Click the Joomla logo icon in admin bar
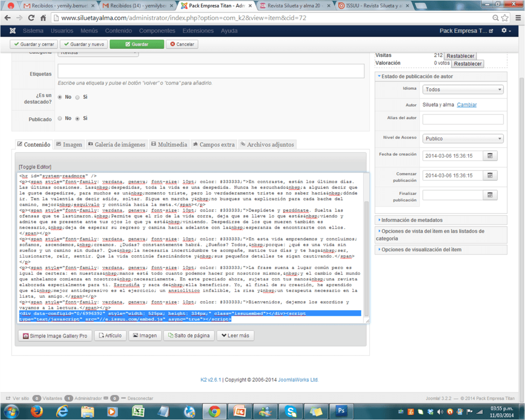 tap(13, 31)
